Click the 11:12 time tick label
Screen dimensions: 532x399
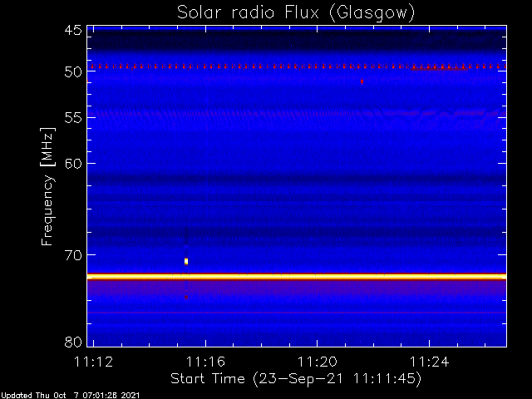click(x=93, y=362)
